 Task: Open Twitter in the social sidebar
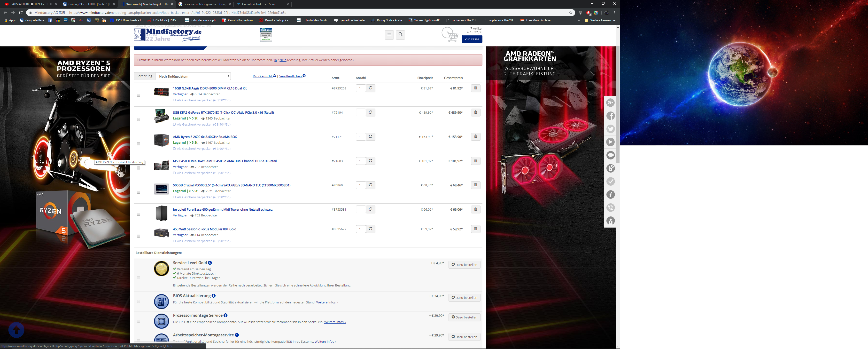coord(610,129)
